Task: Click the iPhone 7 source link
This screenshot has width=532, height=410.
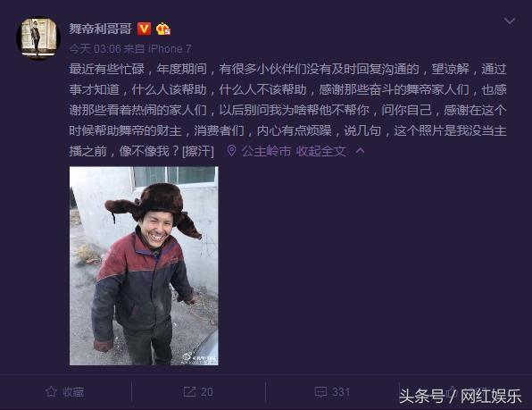Action: 170,49
